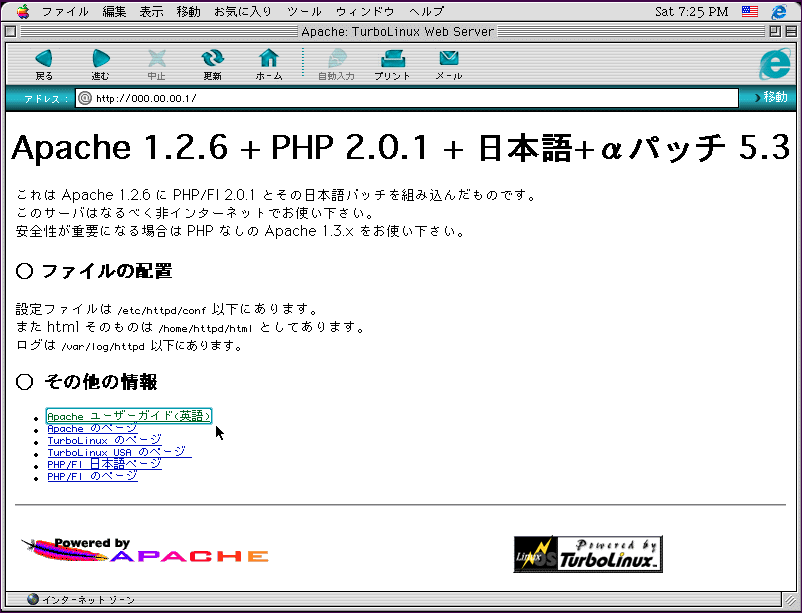Open the Apache のページ link
Screen dimensions: 802x613
tap(93, 428)
